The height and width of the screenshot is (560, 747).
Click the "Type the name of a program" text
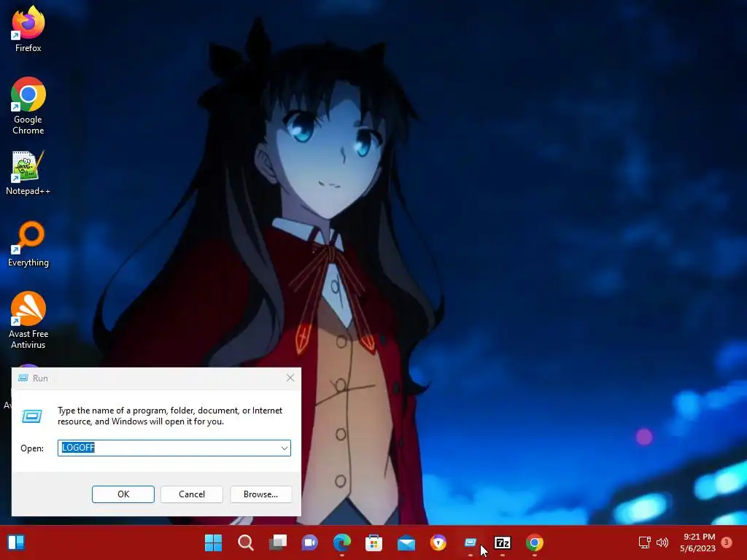coord(170,416)
